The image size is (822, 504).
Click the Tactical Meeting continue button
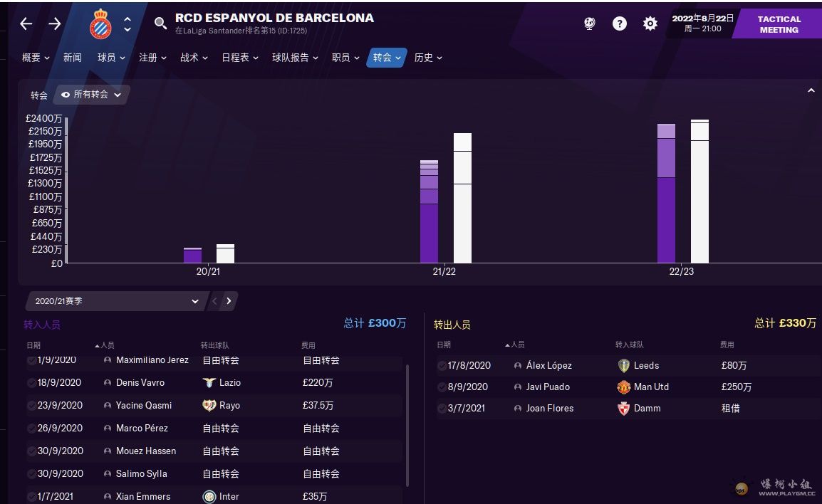(x=779, y=24)
